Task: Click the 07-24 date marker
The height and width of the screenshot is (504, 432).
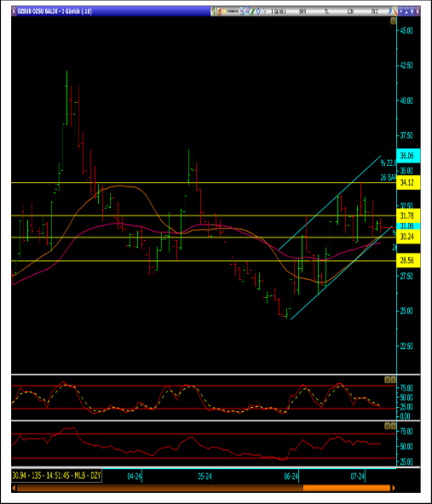Action: 357,477
